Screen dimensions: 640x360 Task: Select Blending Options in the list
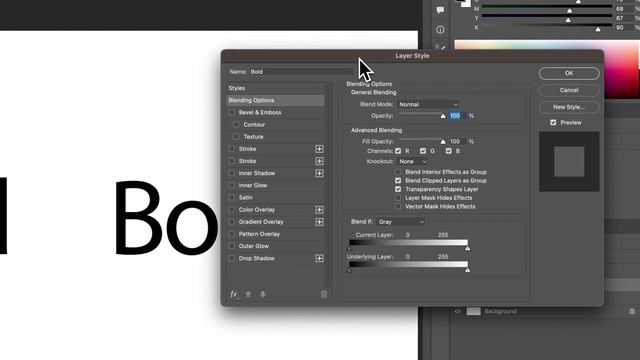point(275,100)
